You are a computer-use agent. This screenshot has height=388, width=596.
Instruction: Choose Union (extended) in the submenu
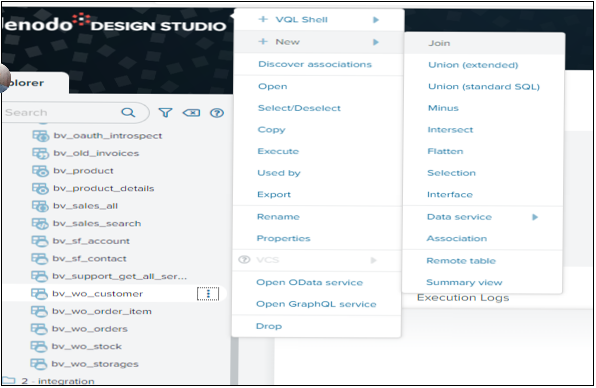[x=473, y=65]
